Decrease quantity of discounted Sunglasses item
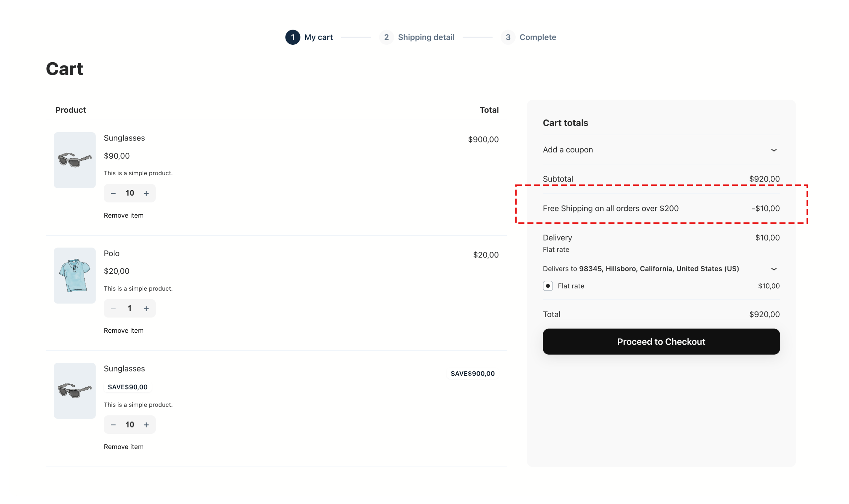849x504 pixels. pyautogui.click(x=113, y=424)
